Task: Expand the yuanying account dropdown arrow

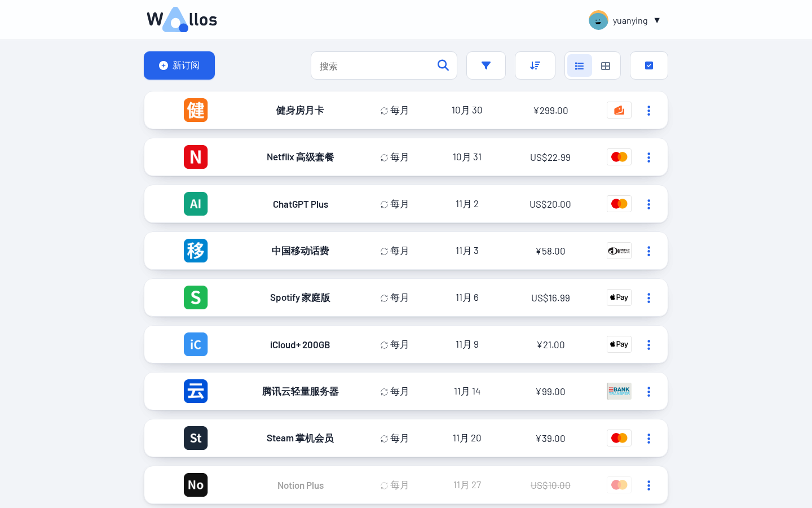Action: pyautogui.click(x=657, y=20)
